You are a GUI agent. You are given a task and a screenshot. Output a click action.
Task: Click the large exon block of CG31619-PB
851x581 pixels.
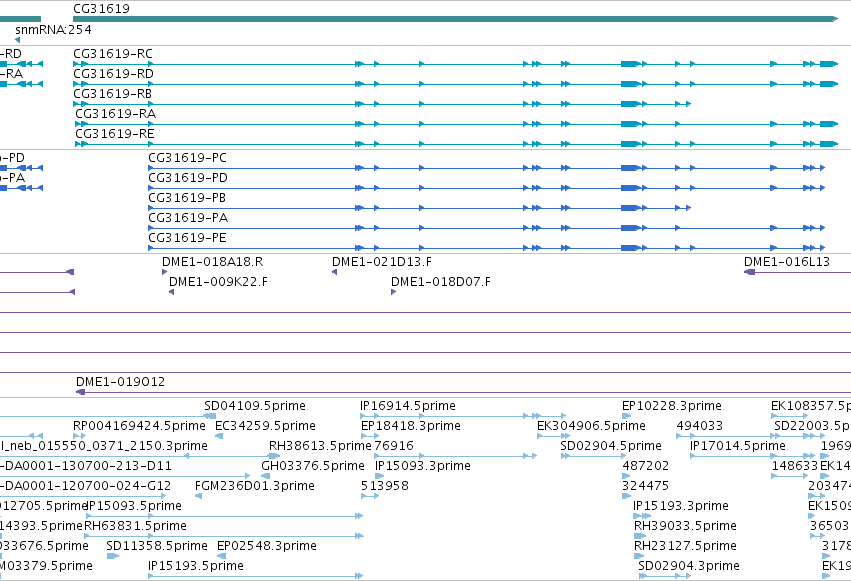[630, 208]
